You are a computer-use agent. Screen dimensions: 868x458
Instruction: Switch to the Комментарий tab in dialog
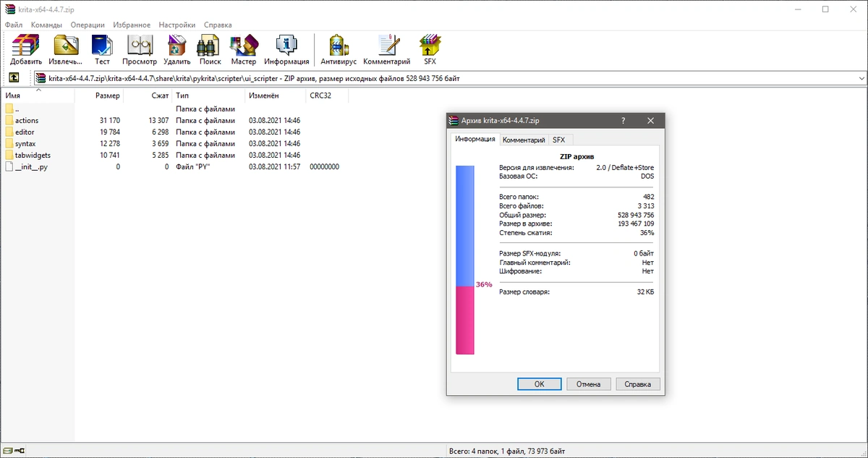[524, 140]
